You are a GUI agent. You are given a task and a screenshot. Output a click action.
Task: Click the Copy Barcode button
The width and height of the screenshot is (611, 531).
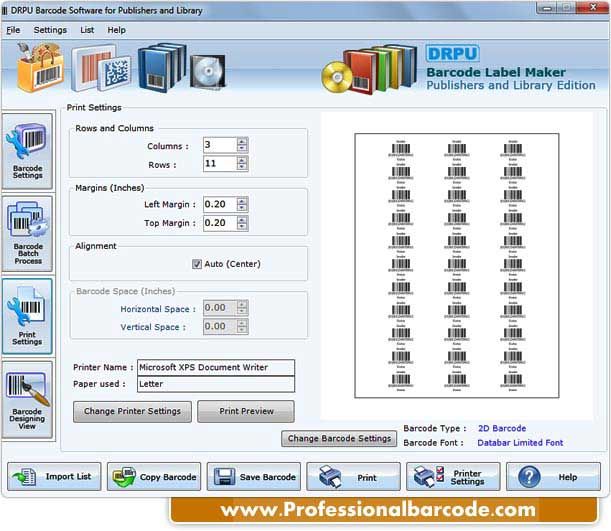point(154,476)
